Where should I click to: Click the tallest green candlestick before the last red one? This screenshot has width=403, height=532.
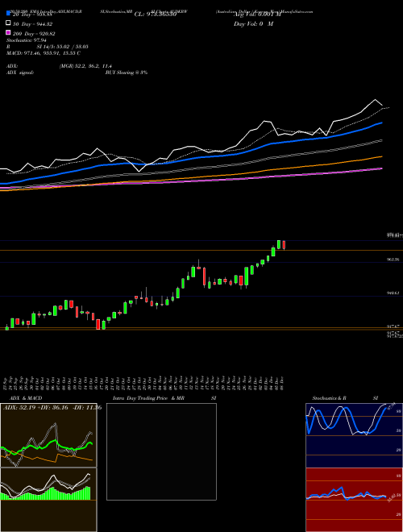point(247,276)
